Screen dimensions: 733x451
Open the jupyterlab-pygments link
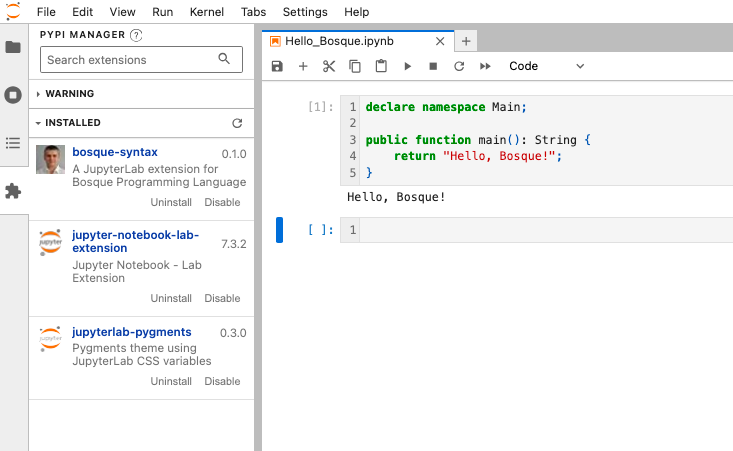(x=132, y=332)
